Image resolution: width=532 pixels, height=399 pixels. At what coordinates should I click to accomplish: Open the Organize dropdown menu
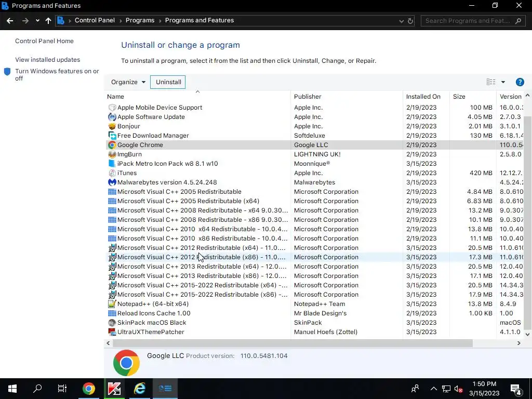pyautogui.click(x=128, y=82)
